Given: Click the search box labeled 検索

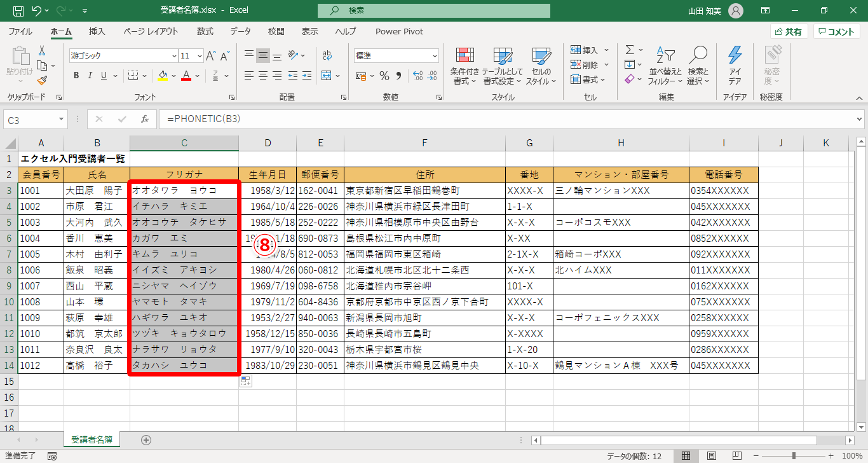Looking at the screenshot, I should tap(434, 11).
